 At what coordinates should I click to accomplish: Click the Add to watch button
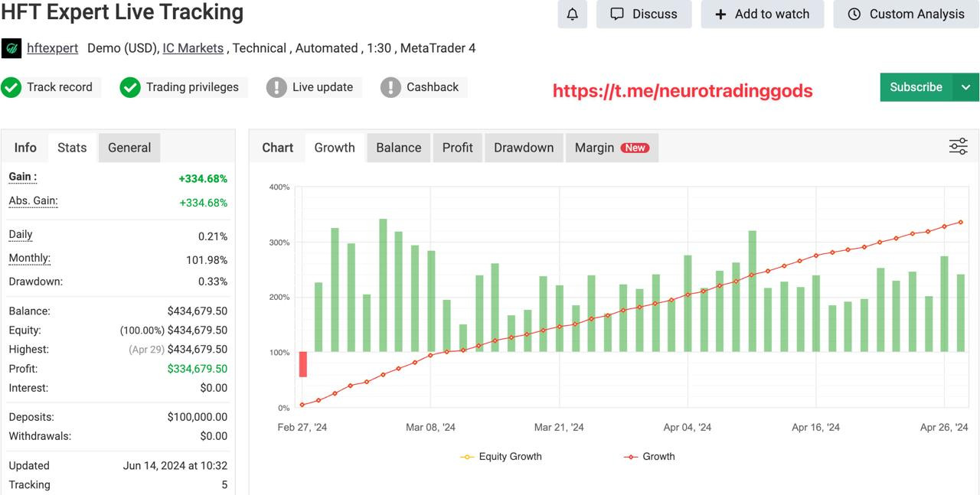click(x=762, y=14)
